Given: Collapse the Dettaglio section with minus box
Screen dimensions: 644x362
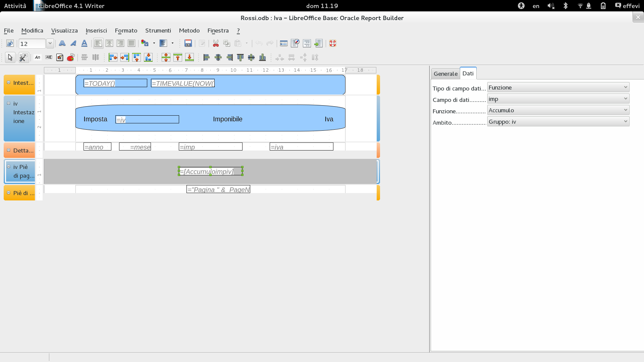Looking at the screenshot, I should pyautogui.click(x=9, y=150).
